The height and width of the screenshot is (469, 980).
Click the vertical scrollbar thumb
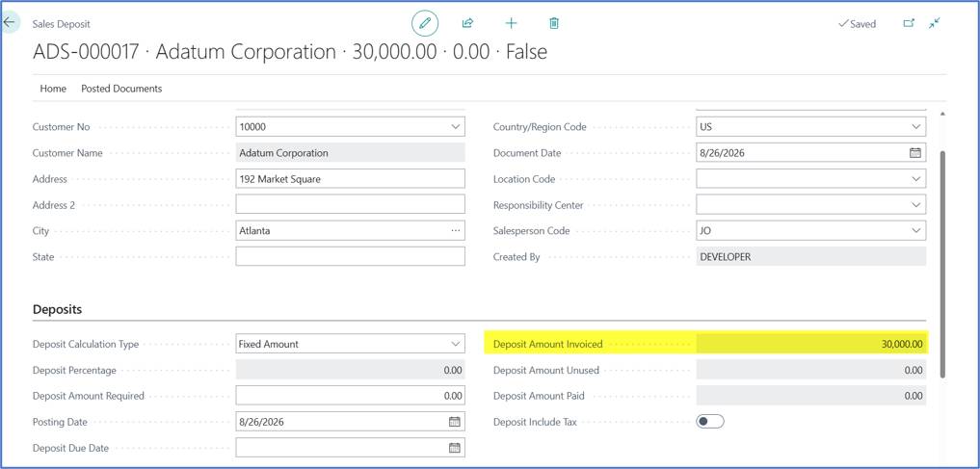[x=942, y=264]
